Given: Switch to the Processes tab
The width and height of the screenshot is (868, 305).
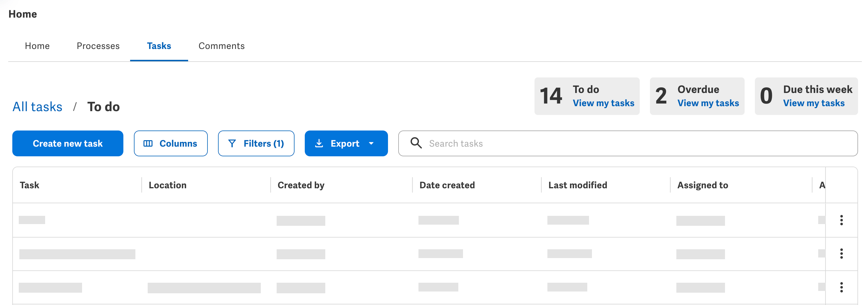Looking at the screenshot, I should [98, 45].
